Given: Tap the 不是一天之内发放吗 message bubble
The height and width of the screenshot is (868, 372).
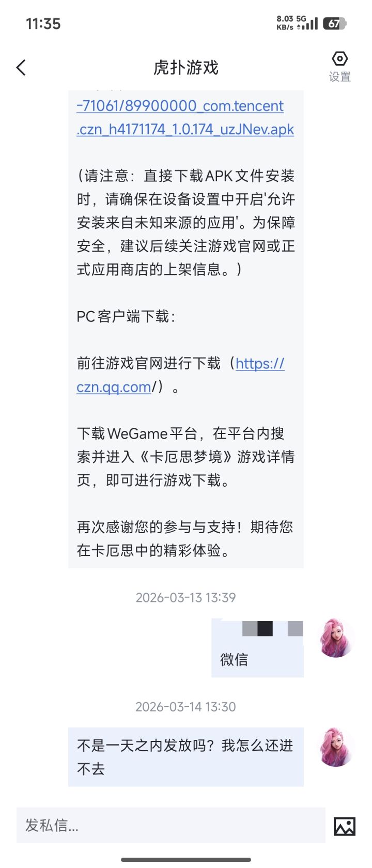Looking at the screenshot, I should tap(186, 757).
